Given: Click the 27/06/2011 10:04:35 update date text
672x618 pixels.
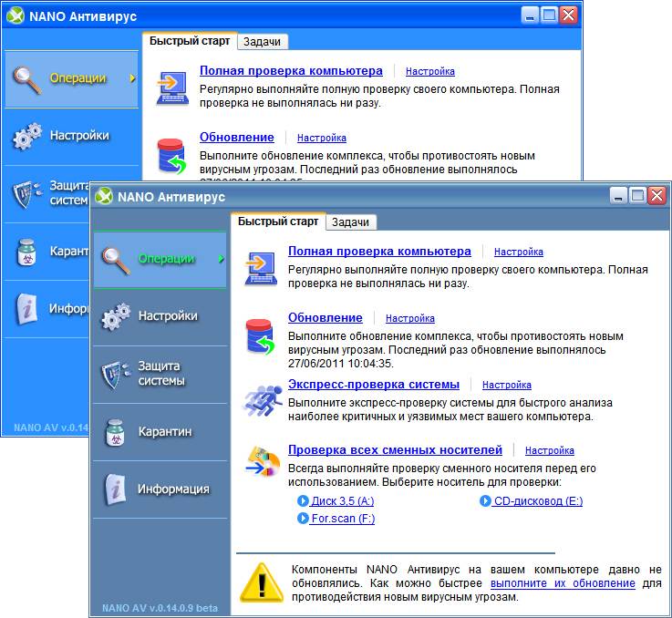Looking at the screenshot, I should click(x=341, y=364).
